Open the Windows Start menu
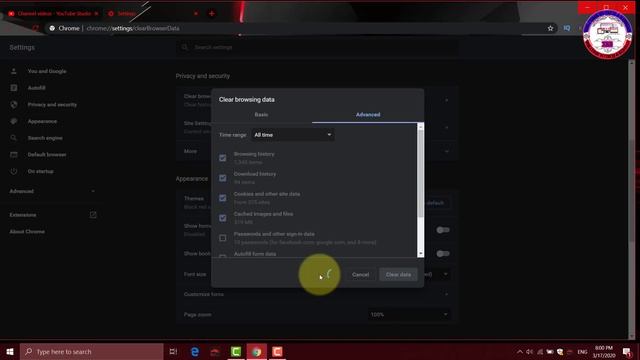 (x=10, y=351)
